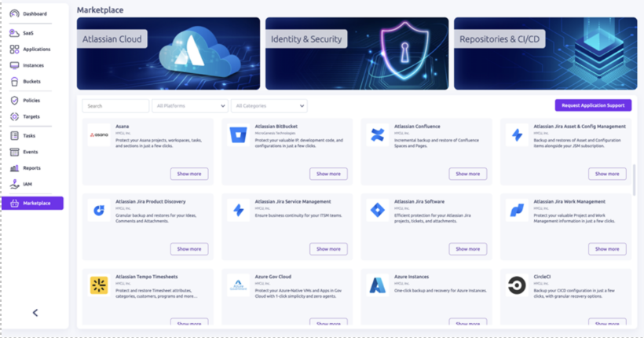Select the Identity & Security banner

(357, 53)
